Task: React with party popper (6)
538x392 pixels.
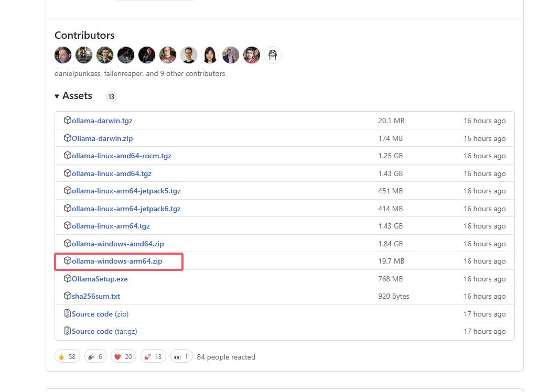Action: tap(95, 357)
